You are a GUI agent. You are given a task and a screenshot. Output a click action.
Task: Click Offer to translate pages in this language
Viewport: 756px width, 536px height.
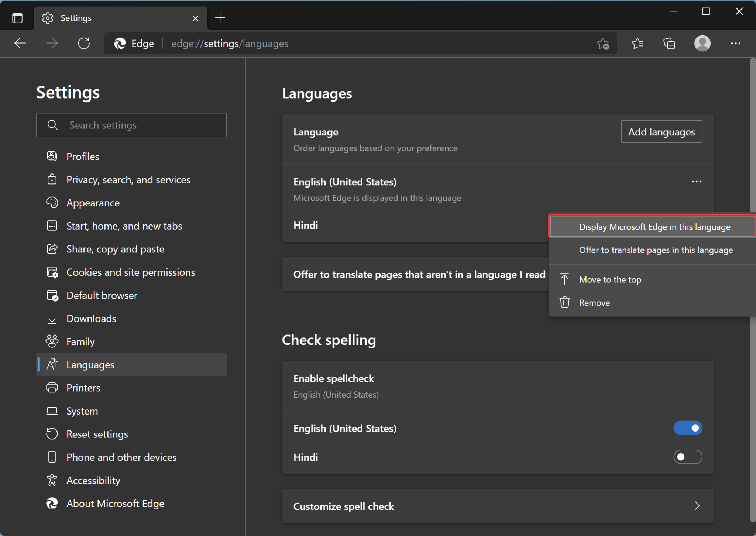click(x=655, y=250)
